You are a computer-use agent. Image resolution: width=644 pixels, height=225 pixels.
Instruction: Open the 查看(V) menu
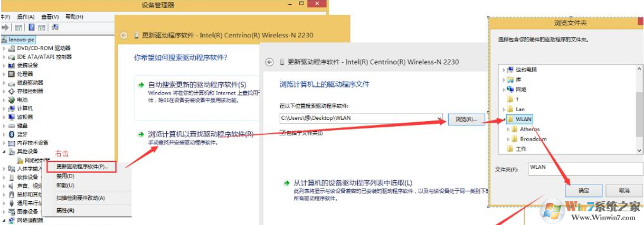point(50,17)
